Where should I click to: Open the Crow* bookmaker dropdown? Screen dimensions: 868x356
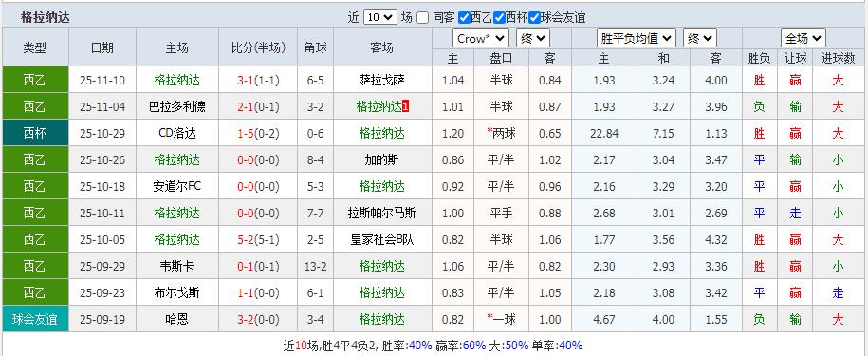pyautogui.click(x=481, y=39)
